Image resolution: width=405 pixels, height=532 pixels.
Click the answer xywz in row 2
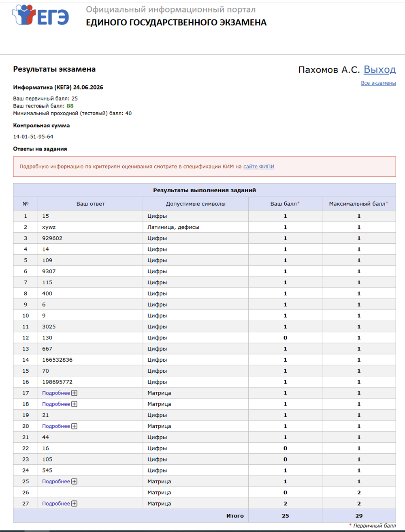pyautogui.click(x=49, y=227)
